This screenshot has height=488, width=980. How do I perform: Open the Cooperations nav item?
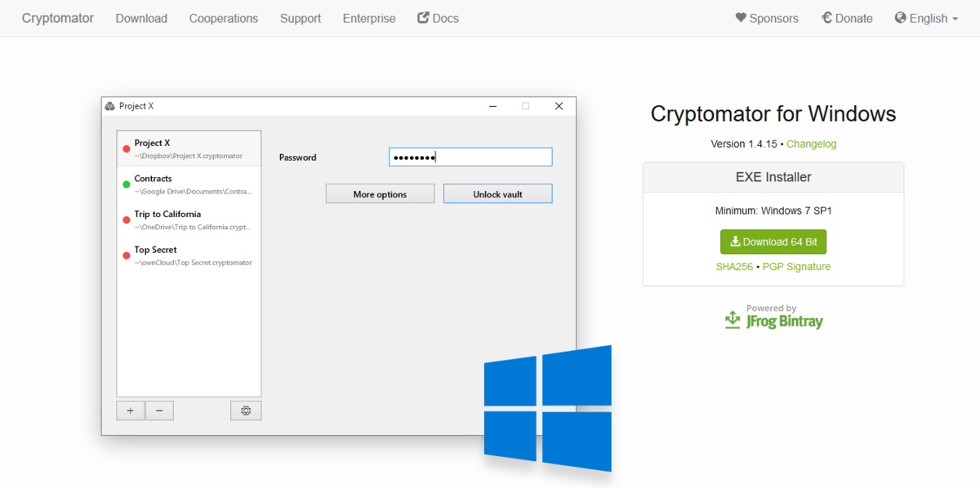pos(224,18)
